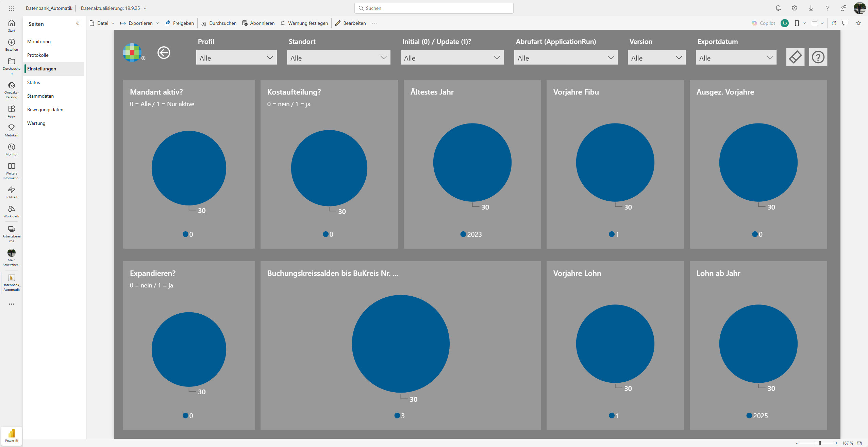Click Warnung festlegen

pyautogui.click(x=304, y=23)
